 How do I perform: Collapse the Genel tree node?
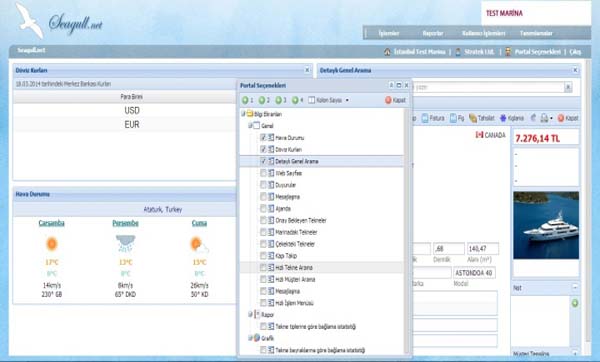point(250,126)
